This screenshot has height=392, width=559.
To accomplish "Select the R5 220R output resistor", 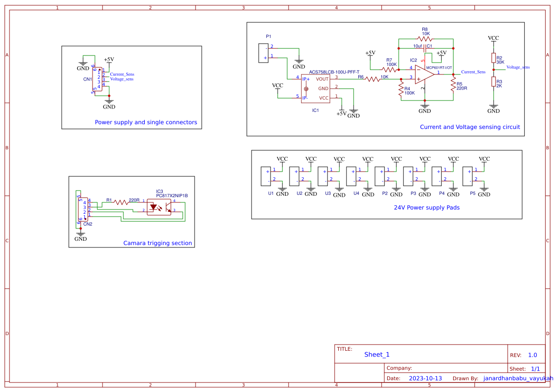I will [x=453, y=84].
